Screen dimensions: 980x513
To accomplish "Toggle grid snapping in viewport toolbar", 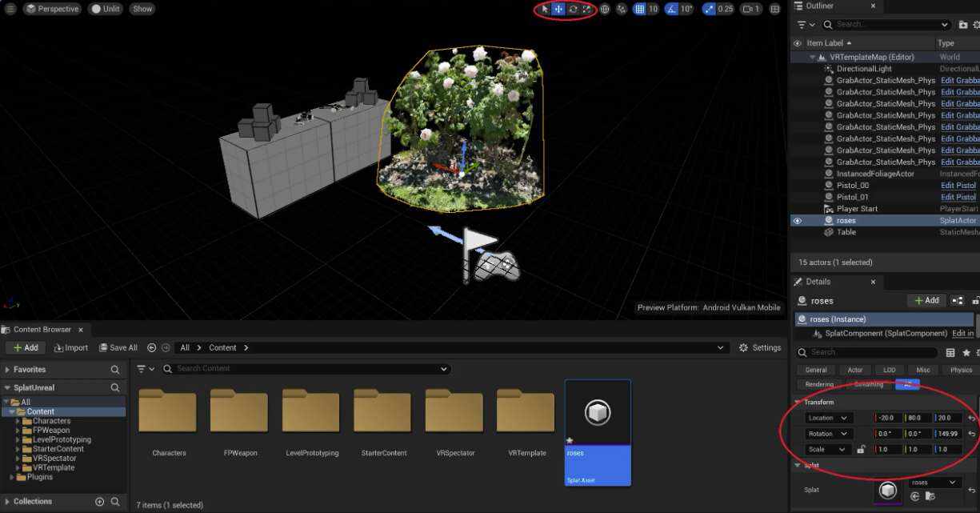I will tap(639, 9).
